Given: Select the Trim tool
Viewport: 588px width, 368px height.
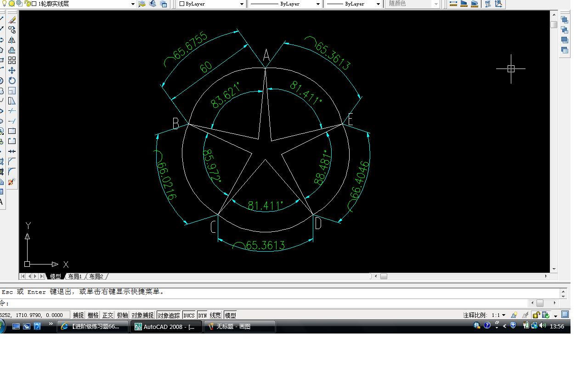Looking at the screenshot, I should click(12, 111).
